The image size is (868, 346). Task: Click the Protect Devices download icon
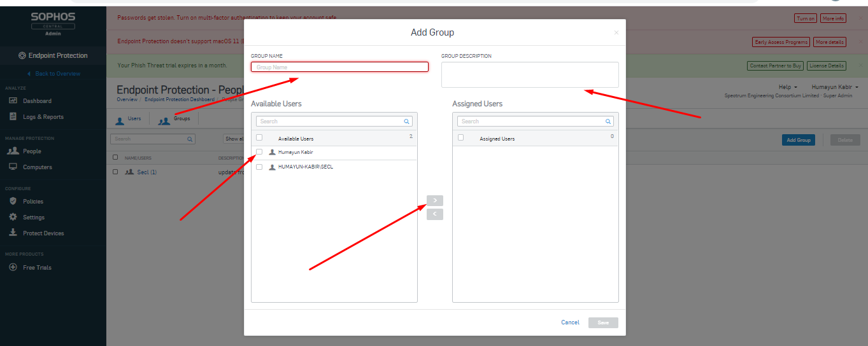pos(12,233)
